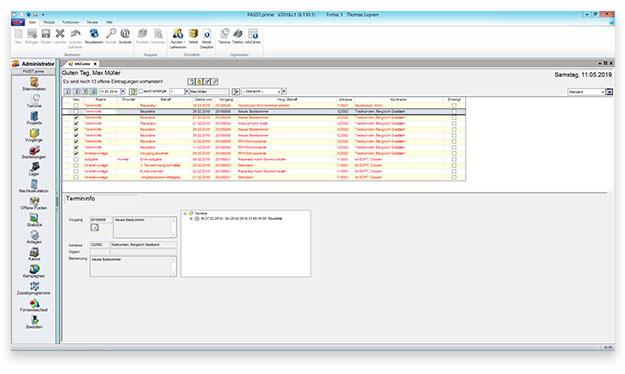Toggle Neu checkbox for 'Vorgang ansehen' row
The height and width of the screenshot is (374, 625).
(x=76, y=154)
